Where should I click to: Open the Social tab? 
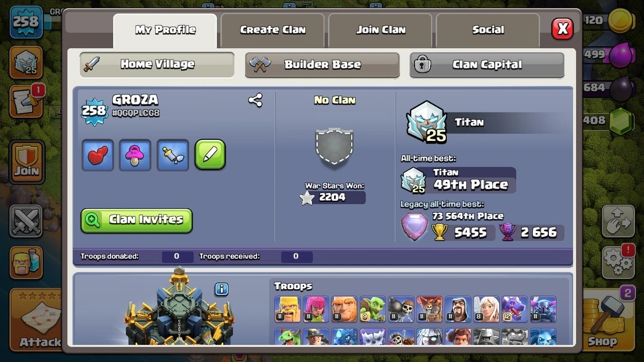coord(488,30)
